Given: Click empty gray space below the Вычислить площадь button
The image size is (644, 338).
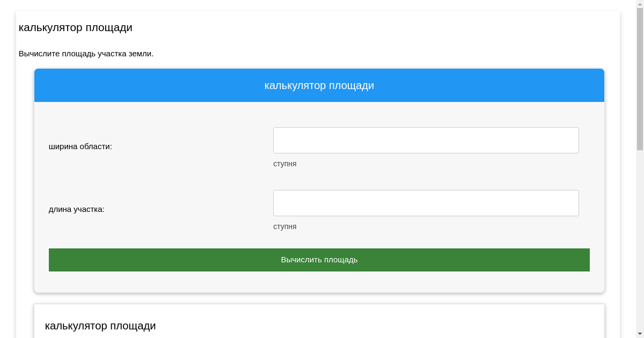Looking at the screenshot, I should coord(319,282).
